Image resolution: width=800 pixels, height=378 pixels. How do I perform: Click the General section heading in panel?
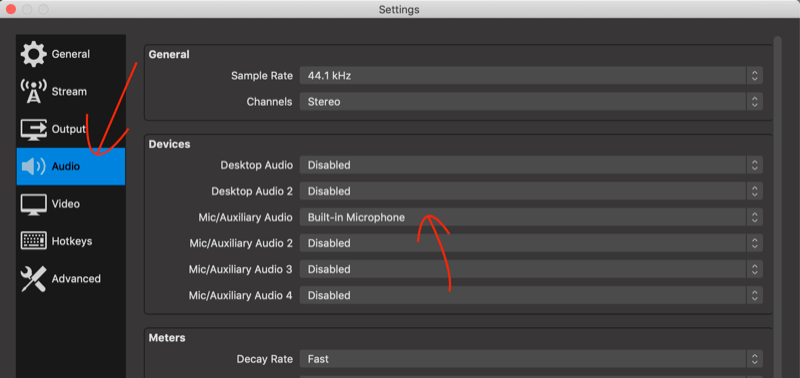point(169,55)
